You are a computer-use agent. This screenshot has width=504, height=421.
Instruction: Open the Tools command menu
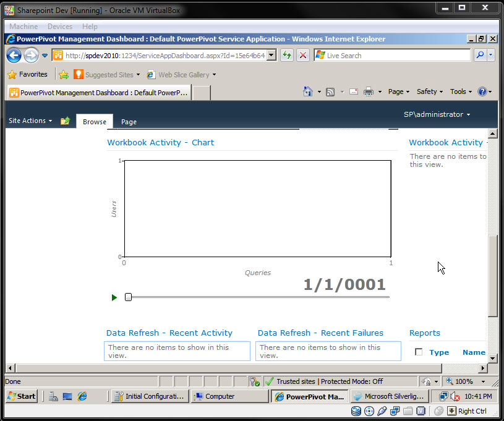(x=461, y=91)
